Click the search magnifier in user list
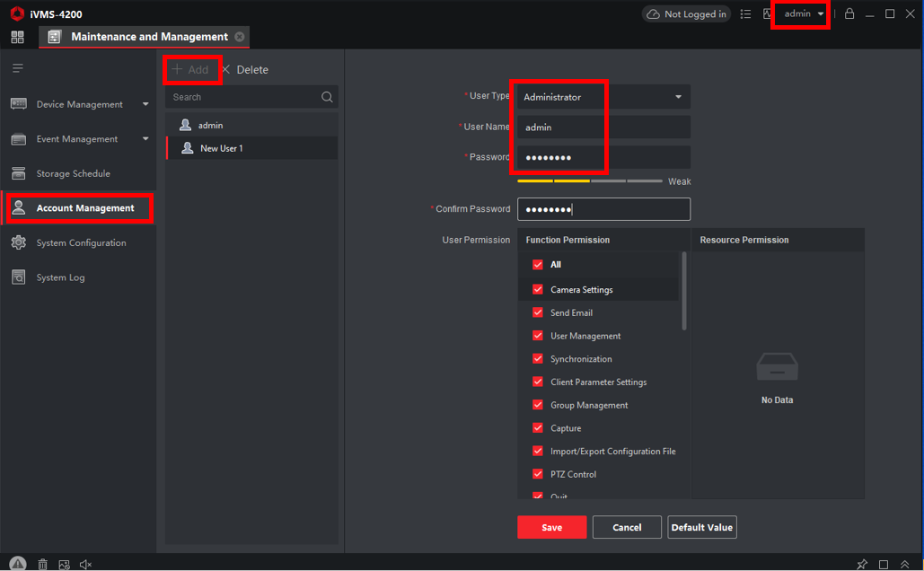The image size is (924, 571). coord(328,97)
